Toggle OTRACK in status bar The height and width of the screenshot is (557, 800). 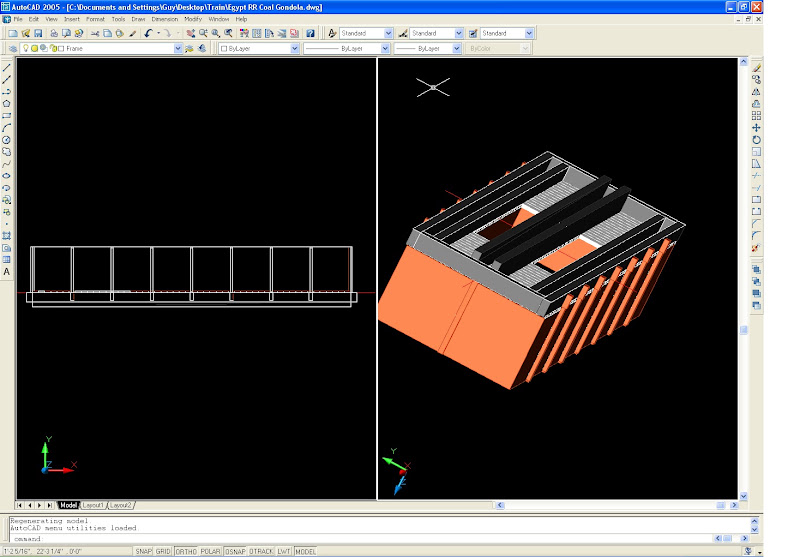tap(261, 551)
